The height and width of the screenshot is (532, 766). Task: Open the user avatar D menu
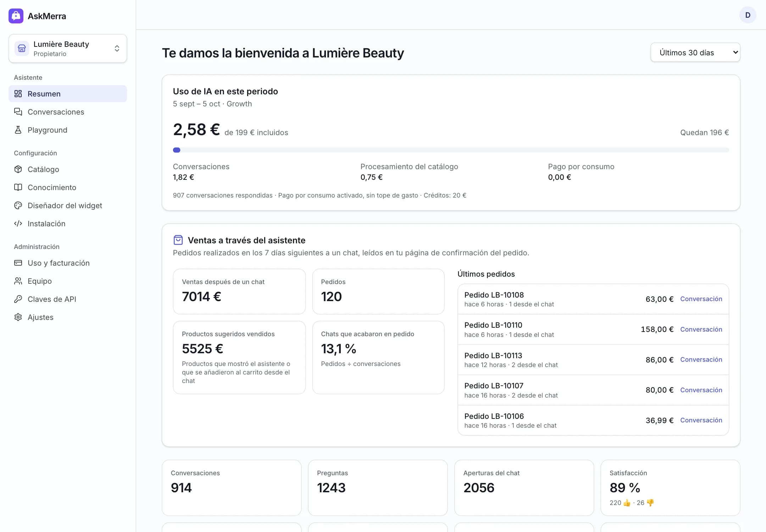748,15
